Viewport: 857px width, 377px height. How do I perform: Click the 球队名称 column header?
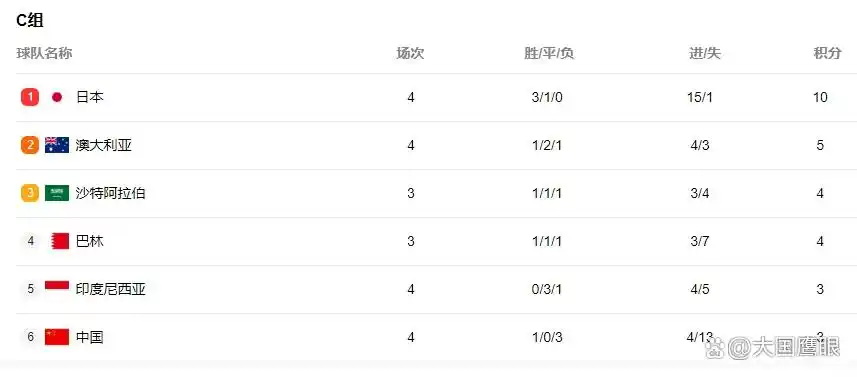click(44, 54)
